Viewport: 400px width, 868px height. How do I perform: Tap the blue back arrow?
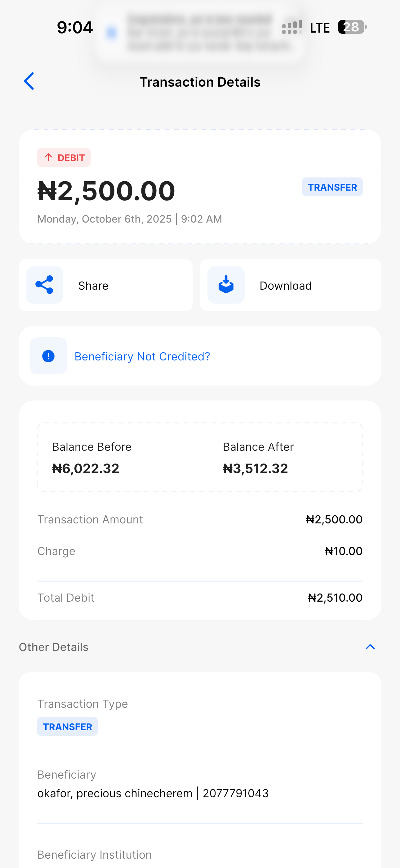click(29, 81)
